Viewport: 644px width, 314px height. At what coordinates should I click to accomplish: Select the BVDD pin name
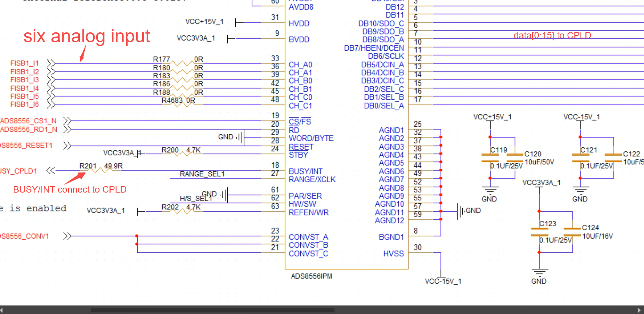299,40
